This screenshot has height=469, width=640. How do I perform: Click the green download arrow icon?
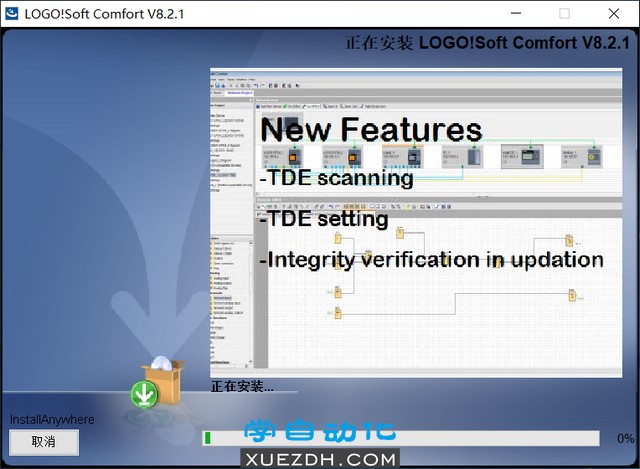pyautogui.click(x=144, y=394)
